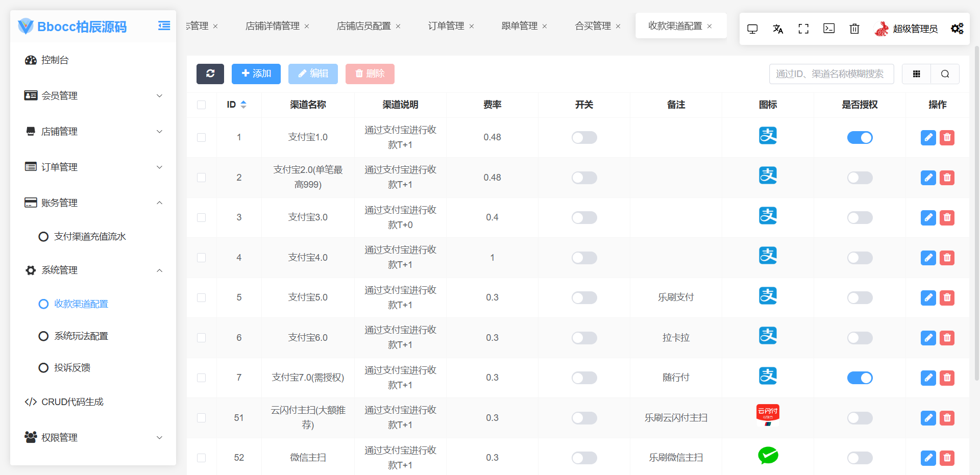Viewport: 980px width, 475px height.
Task: Check the checkbox for row ID 4
Action: (x=202, y=258)
